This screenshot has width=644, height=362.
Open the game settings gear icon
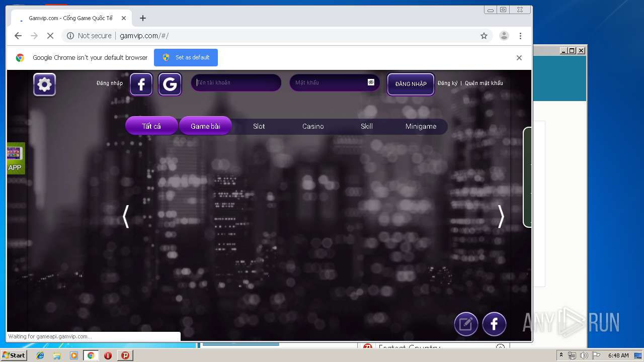tap(44, 84)
